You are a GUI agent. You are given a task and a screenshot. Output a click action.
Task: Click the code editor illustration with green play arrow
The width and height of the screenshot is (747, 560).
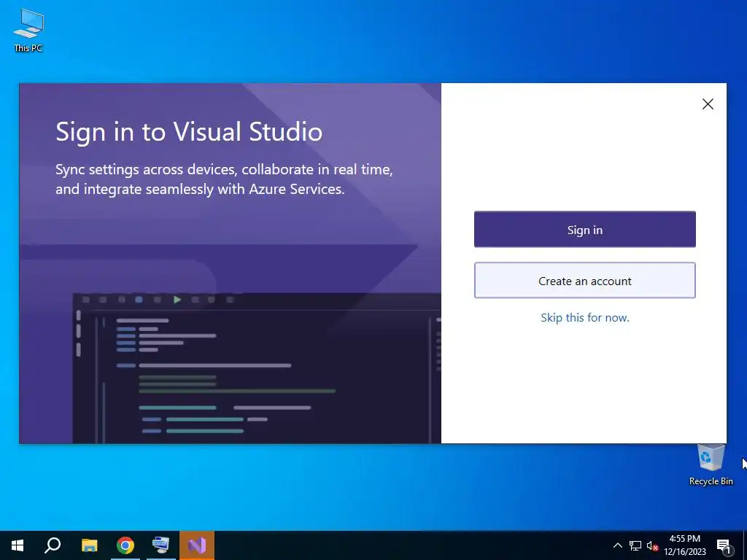pyautogui.click(x=257, y=368)
